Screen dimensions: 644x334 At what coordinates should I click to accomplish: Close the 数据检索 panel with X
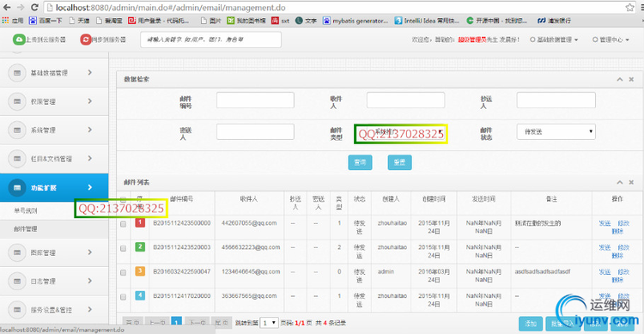pos(631,79)
